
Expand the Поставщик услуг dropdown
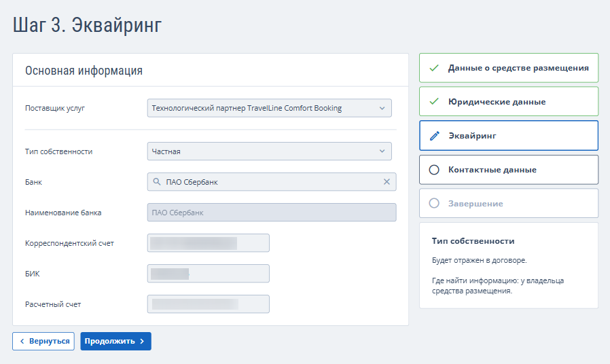click(269, 108)
